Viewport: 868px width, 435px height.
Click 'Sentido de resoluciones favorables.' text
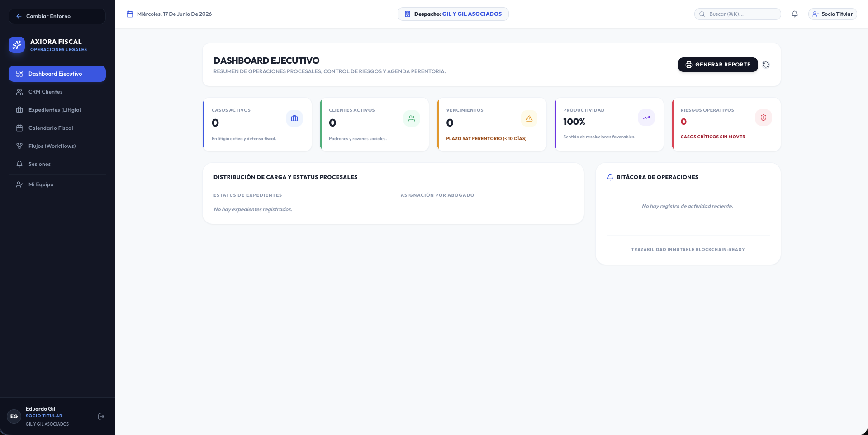click(599, 137)
